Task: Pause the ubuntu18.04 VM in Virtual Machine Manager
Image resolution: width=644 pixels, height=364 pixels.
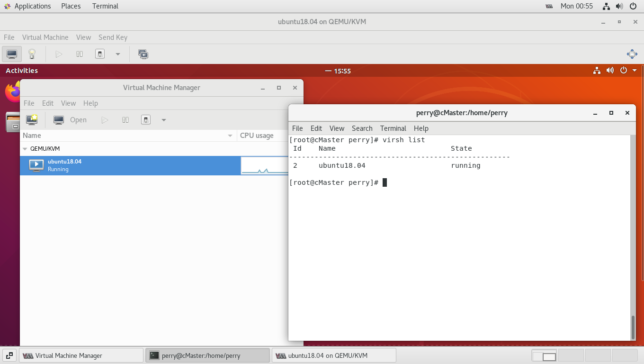Action: (125, 119)
